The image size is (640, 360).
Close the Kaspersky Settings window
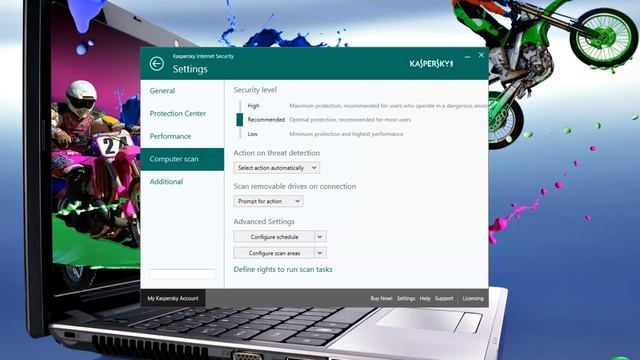(x=481, y=55)
